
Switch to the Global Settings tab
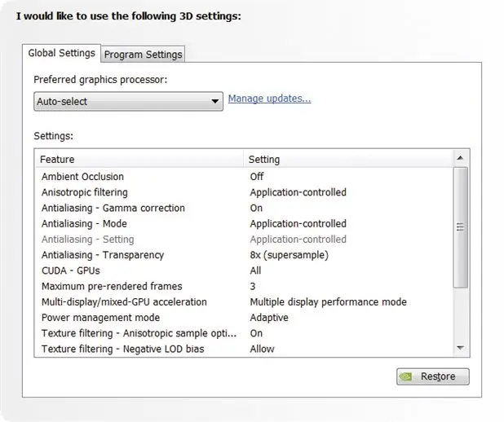[x=61, y=53]
